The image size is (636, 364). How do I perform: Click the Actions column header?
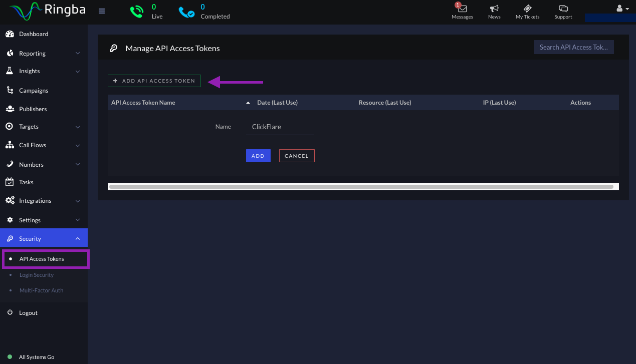tap(580, 103)
